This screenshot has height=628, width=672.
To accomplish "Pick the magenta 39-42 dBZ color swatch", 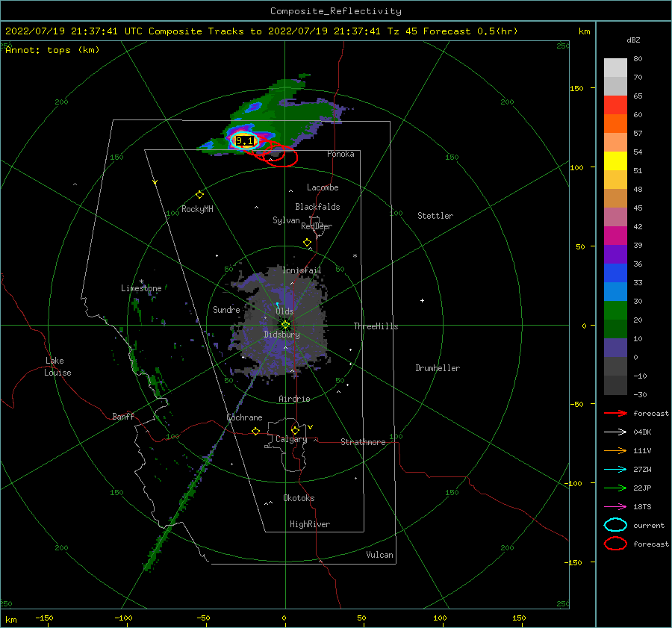I will 615,236.
